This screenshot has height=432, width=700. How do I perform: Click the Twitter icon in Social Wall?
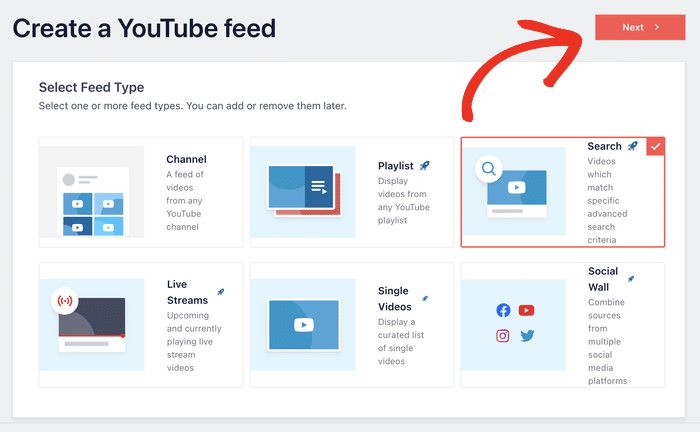527,336
